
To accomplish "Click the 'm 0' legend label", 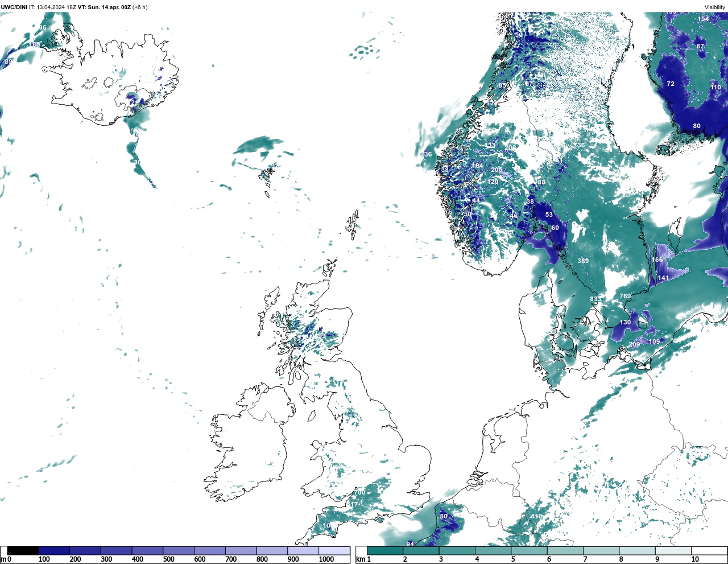I will [6, 559].
